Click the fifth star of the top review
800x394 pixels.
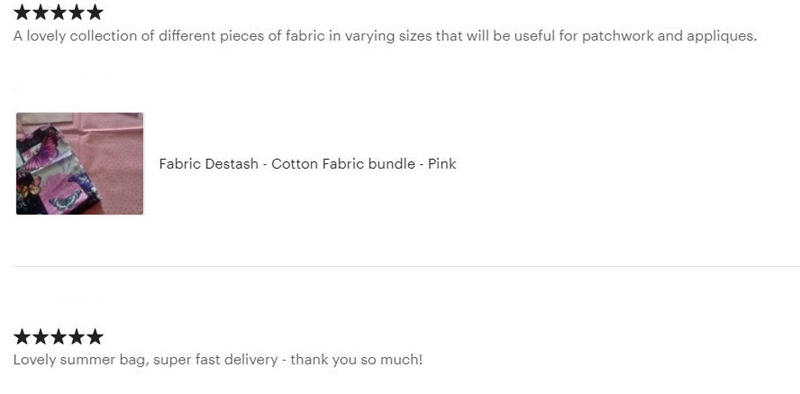pyautogui.click(x=95, y=12)
